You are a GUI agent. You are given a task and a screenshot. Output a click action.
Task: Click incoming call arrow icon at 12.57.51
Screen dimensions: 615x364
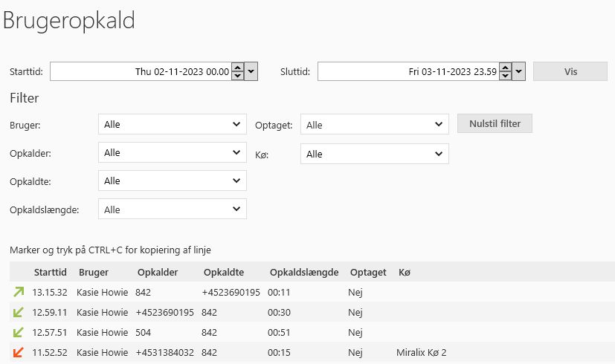click(x=19, y=332)
